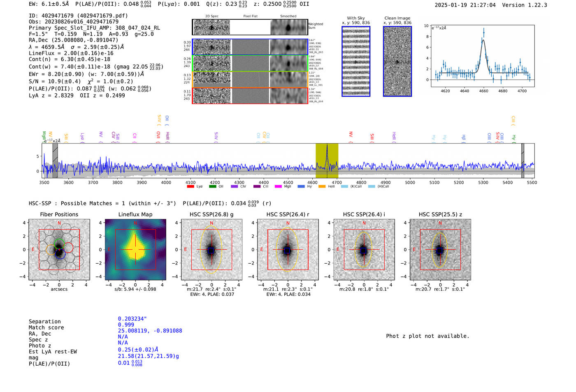Click the Est LyA rest-EW value 0.25(±0.02)Å

138,350
